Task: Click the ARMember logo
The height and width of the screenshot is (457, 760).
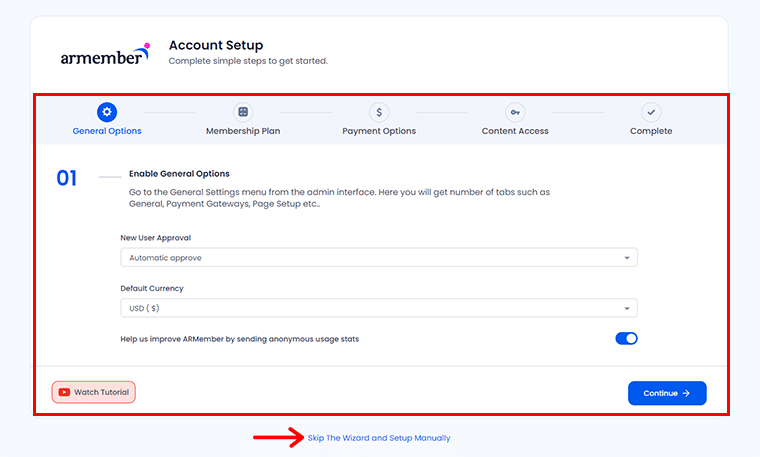Action: click(x=105, y=54)
